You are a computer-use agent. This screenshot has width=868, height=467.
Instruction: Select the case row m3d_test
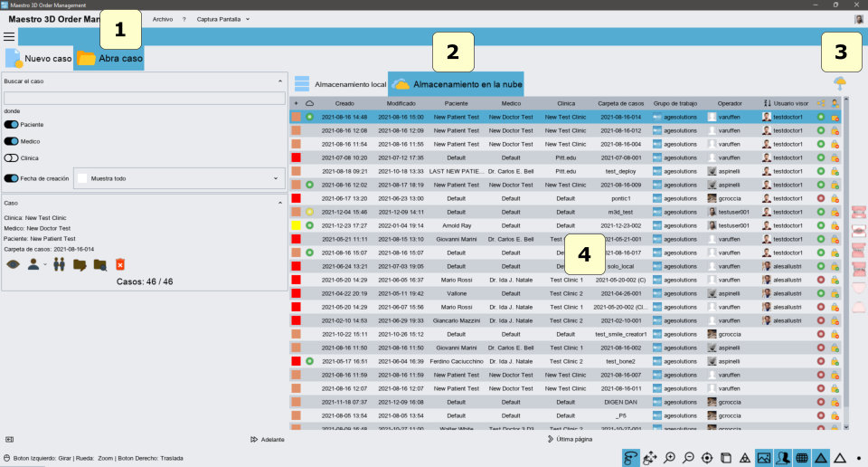(x=566, y=212)
